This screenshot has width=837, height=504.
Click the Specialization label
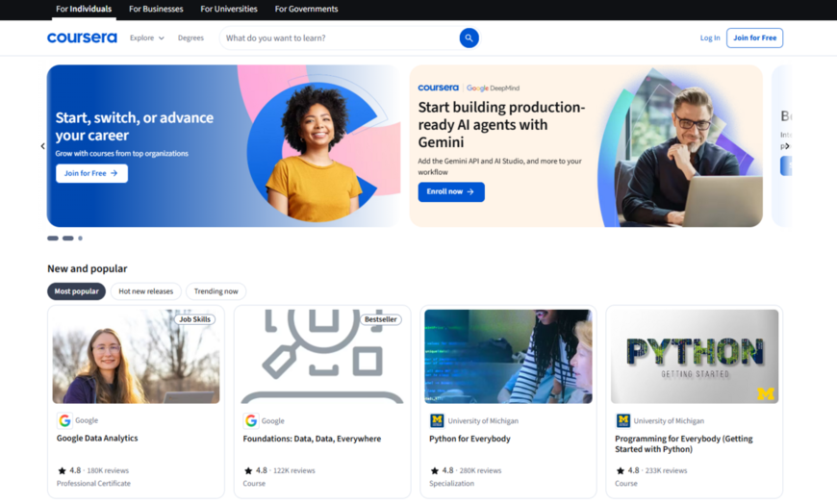[451, 483]
